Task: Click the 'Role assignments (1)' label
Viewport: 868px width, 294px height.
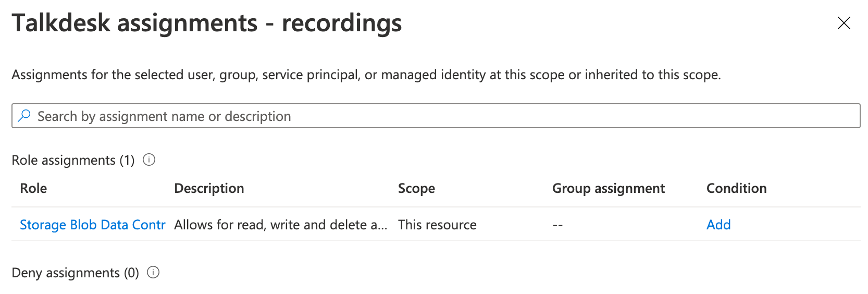Action: click(x=73, y=160)
